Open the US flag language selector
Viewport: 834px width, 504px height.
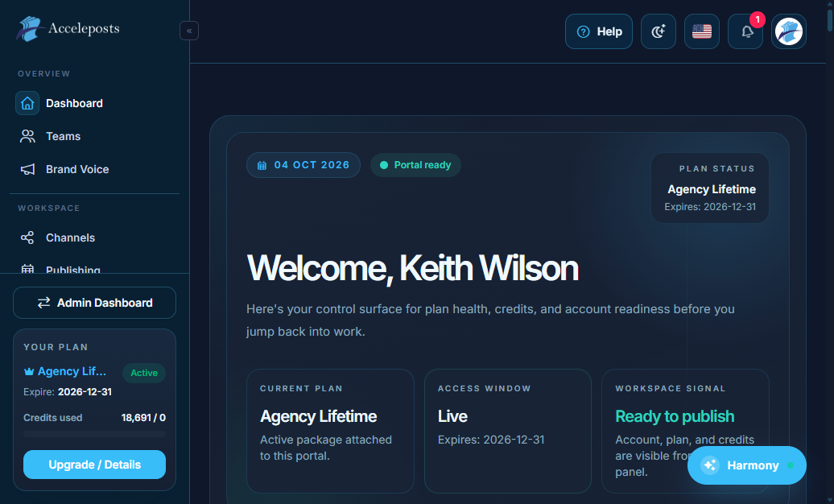point(702,31)
